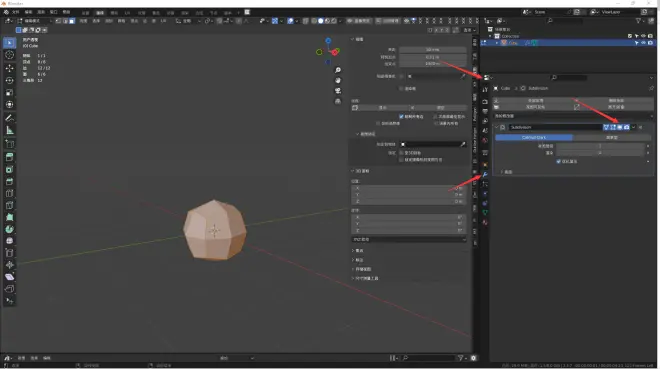Viewport: 660px width, 369px height.
Task: Toggle camera view icon in viewport
Action: (x=338, y=91)
